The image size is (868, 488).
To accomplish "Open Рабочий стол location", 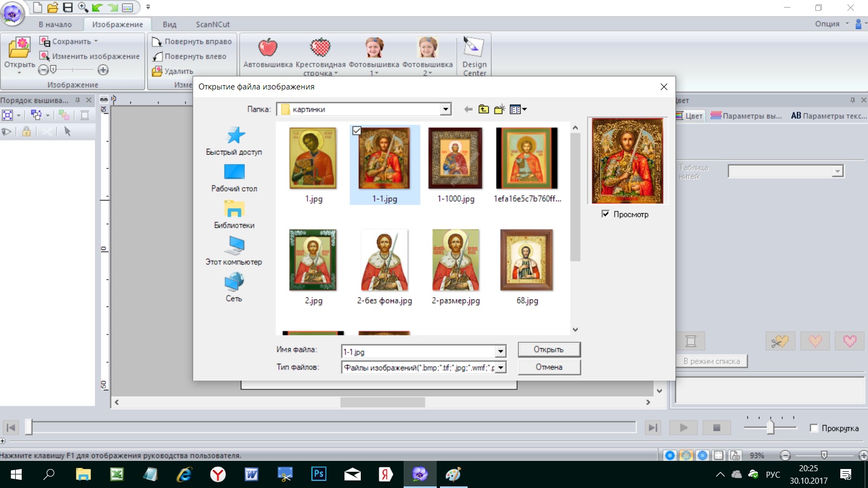I will [234, 178].
